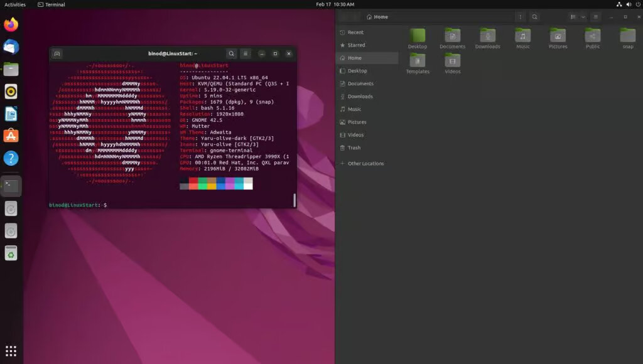Launch Rhythmbox from the dock
Viewport: 643px width, 364px height.
coord(11,92)
